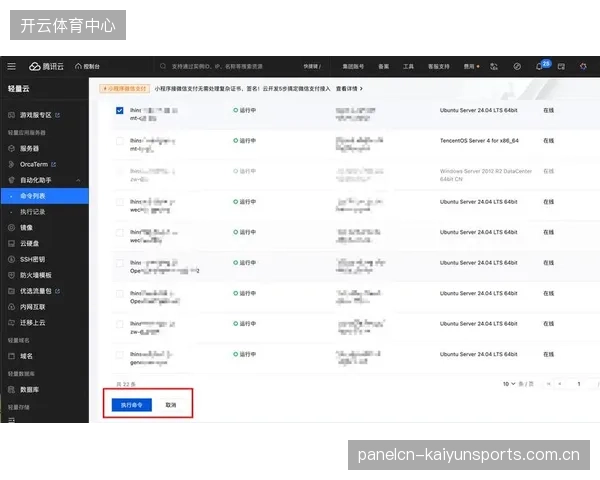Open the 备案 menu in header
This screenshot has width=600, height=480.
(383, 67)
